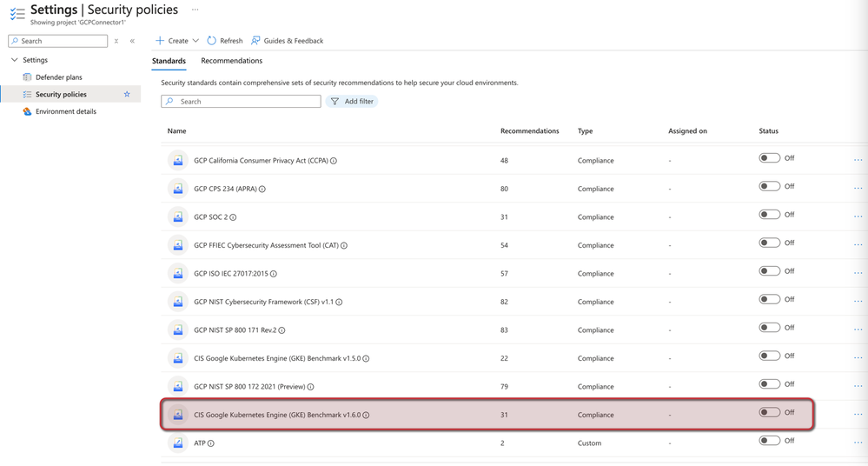
Task: Open more options for GCP SOC 2 row
Action: 858,216
